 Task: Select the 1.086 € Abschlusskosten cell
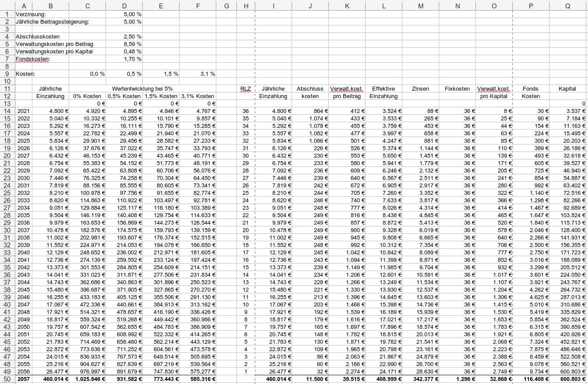click(310, 141)
